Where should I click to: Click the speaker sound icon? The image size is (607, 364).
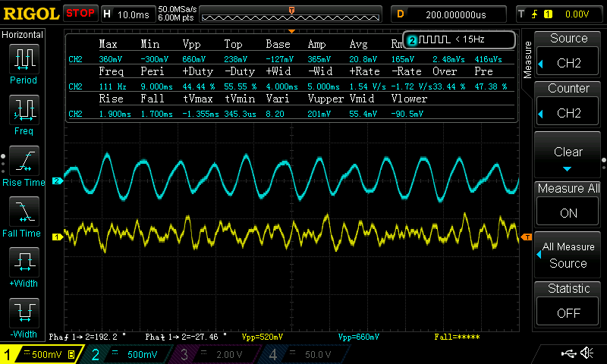click(x=586, y=353)
